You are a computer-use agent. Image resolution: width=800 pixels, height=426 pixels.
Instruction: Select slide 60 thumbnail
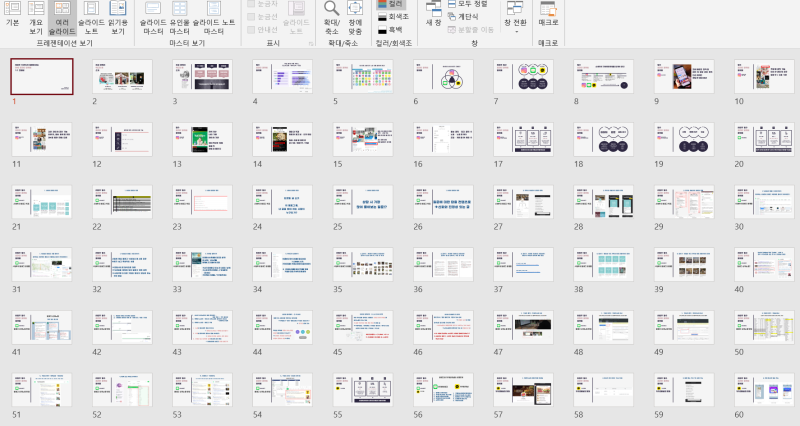tap(764, 390)
